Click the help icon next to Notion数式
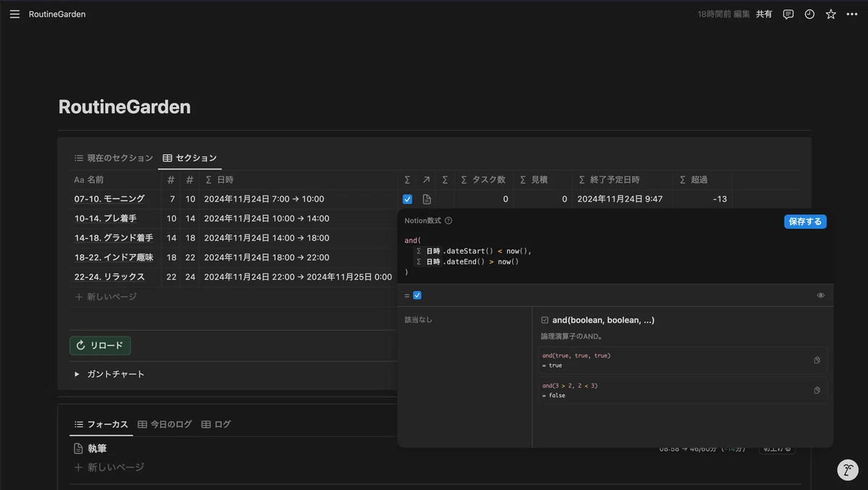Screen dimensions: 868x490 point(448,221)
